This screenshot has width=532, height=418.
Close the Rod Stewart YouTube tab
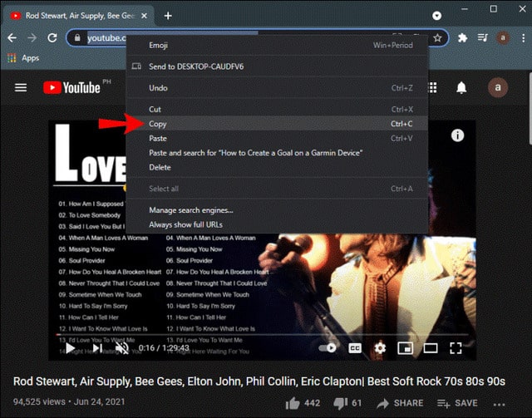click(x=144, y=16)
